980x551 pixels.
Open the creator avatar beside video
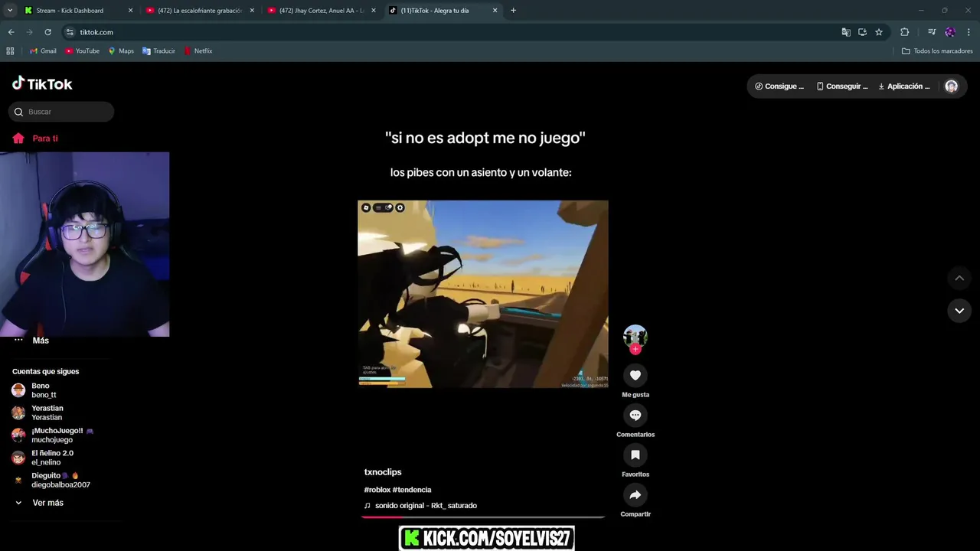tap(635, 335)
